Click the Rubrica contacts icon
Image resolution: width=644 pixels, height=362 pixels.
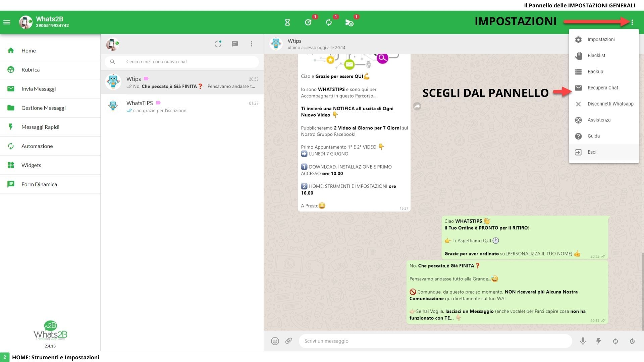click(11, 70)
